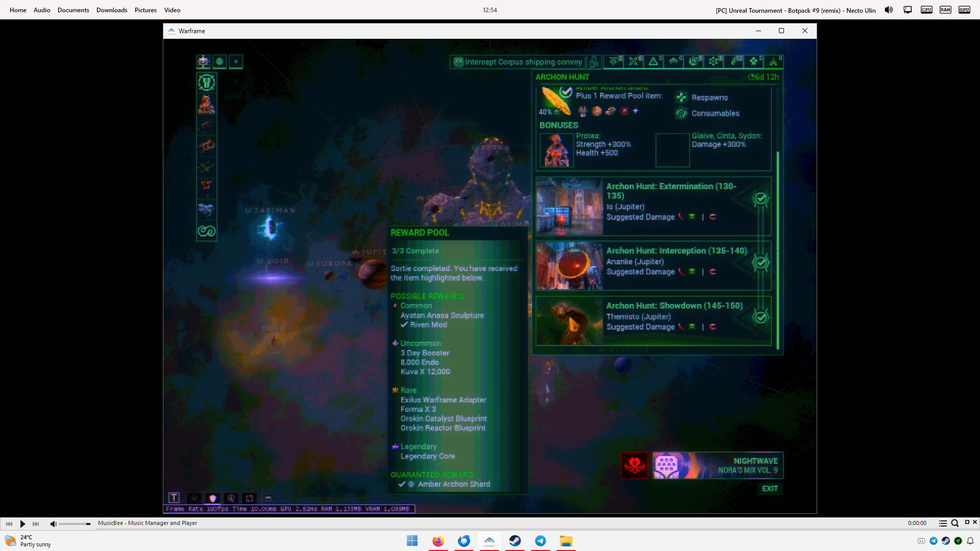Open the Documents menu in the top bar
This screenshot has height=551, width=980.
click(x=73, y=10)
